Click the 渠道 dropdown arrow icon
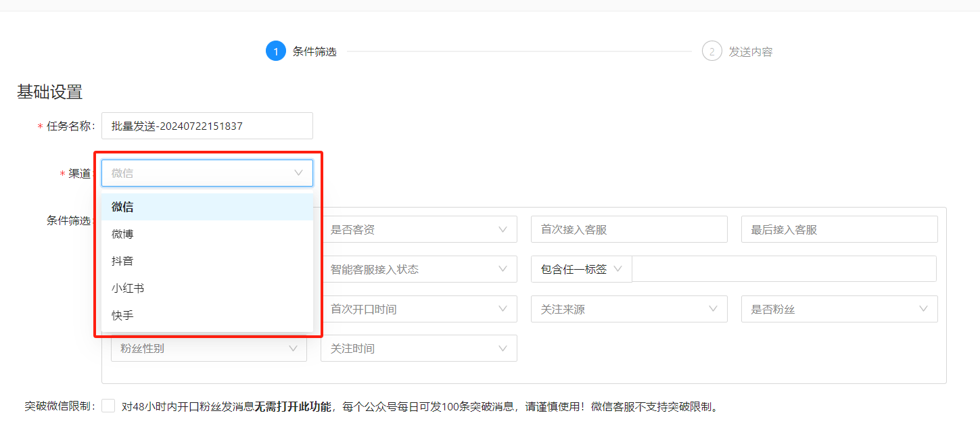The image size is (980, 432). pos(298,173)
